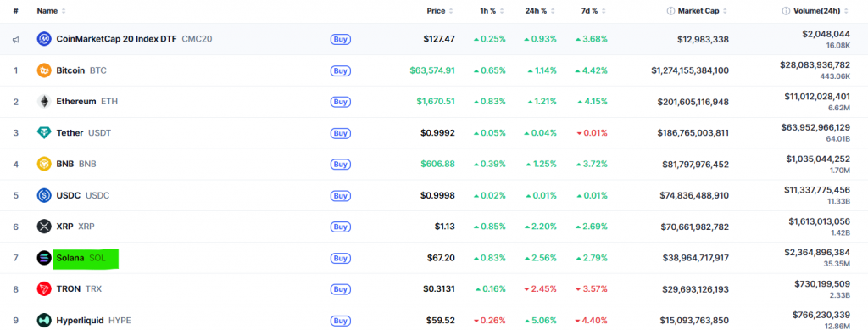Sort table by Market Cap column
The width and height of the screenshot is (868, 330).
pos(703,10)
